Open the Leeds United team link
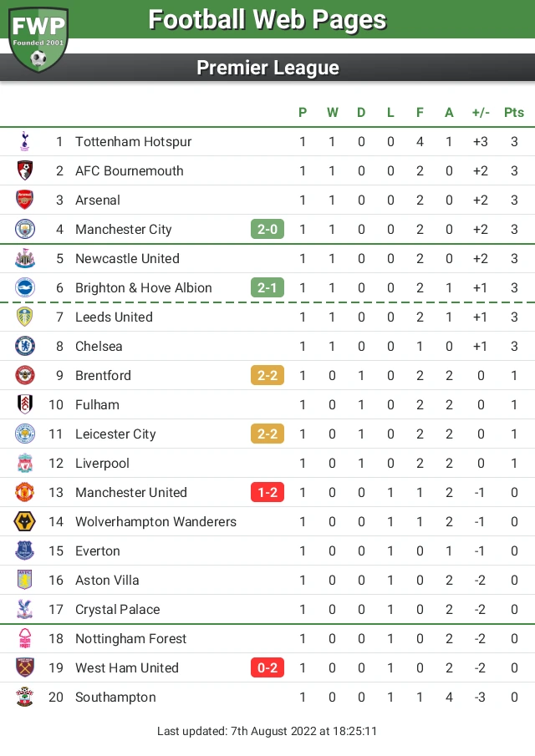The image size is (535, 756). tap(114, 317)
